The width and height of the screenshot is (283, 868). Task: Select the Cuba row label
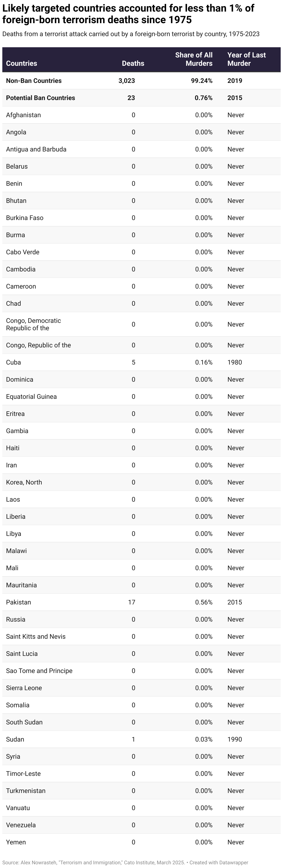pyautogui.click(x=13, y=362)
